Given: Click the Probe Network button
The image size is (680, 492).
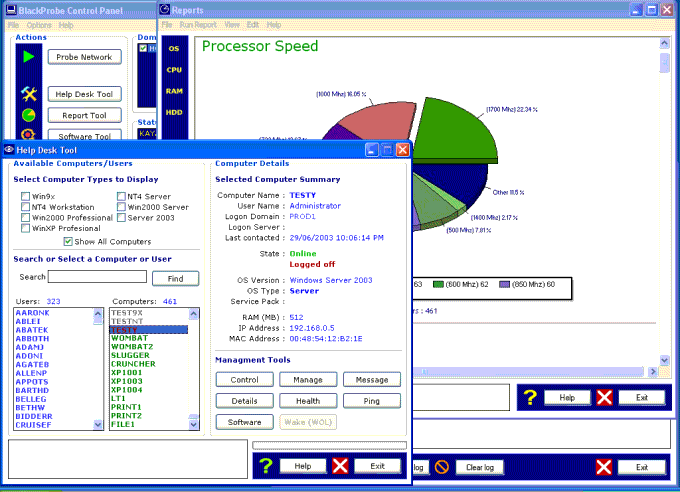Looking at the screenshot, I should [x=84, y=57].
